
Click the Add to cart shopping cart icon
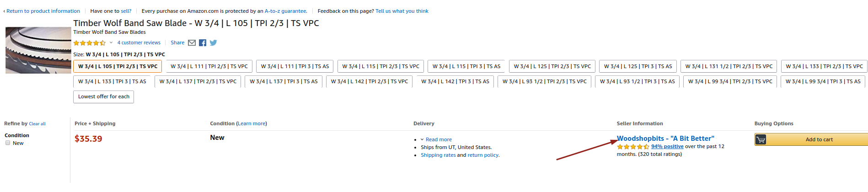[761, 139]
